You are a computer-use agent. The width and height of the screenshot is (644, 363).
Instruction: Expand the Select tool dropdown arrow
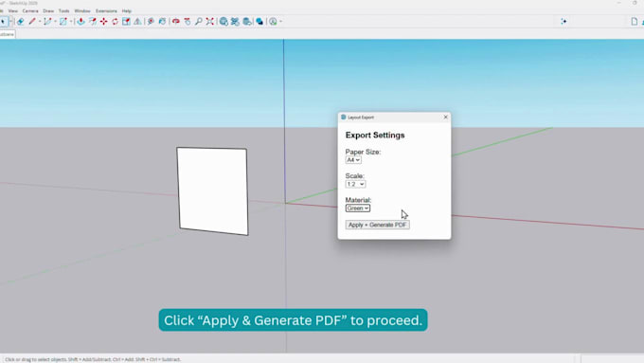(x=10, y=22)
